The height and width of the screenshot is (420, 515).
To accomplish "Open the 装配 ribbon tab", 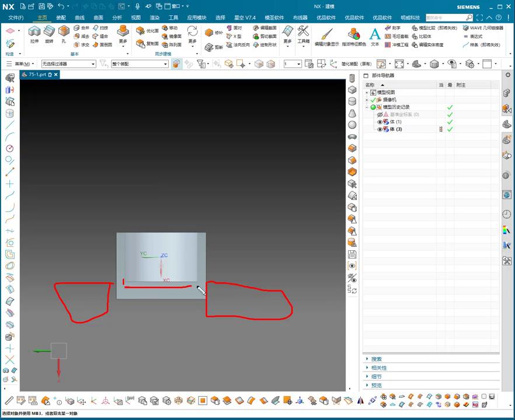I will tap(61, 17).
